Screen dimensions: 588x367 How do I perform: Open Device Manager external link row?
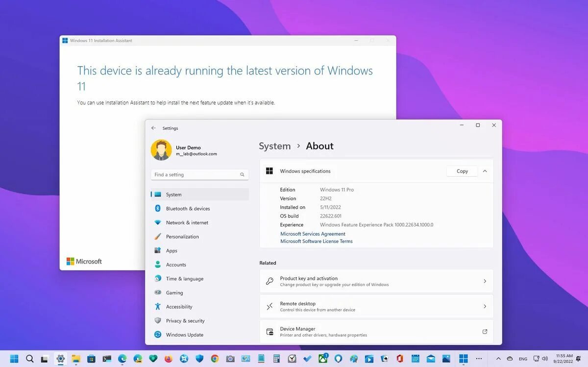[x=376, y=332]
